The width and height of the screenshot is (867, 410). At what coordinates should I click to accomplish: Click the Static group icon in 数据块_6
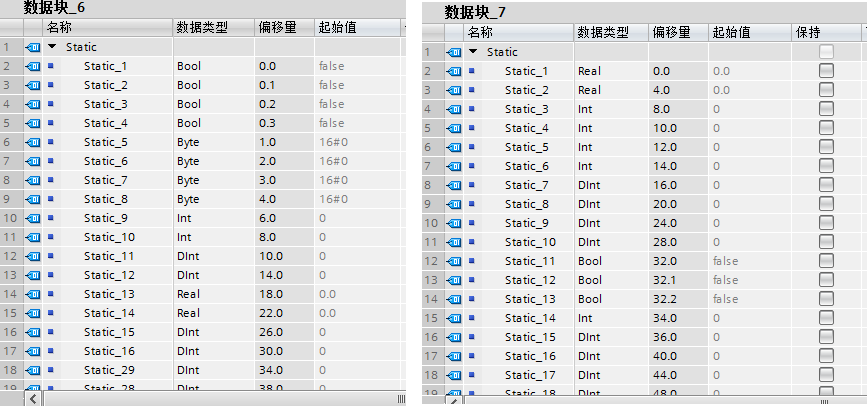tap(32, 47)
